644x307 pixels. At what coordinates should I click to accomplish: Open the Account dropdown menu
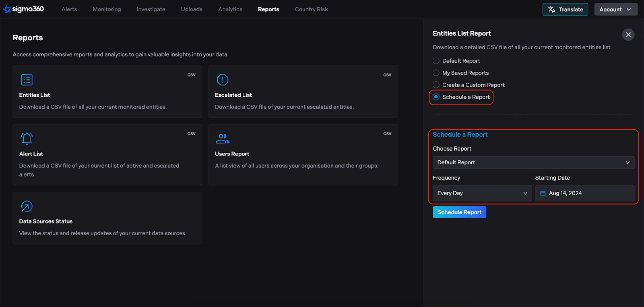pyautogui.click(x=615, y=9)
